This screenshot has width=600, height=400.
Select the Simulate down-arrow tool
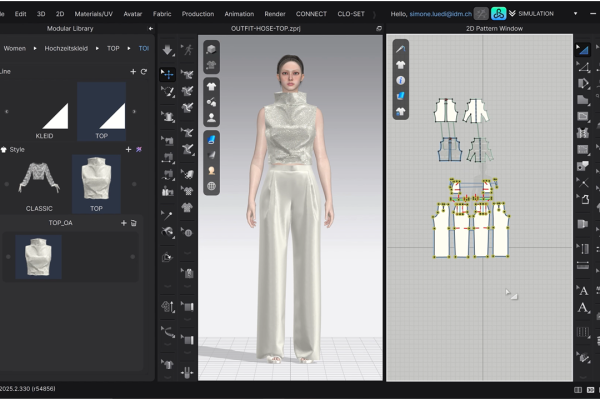click(x=167, y=50)
